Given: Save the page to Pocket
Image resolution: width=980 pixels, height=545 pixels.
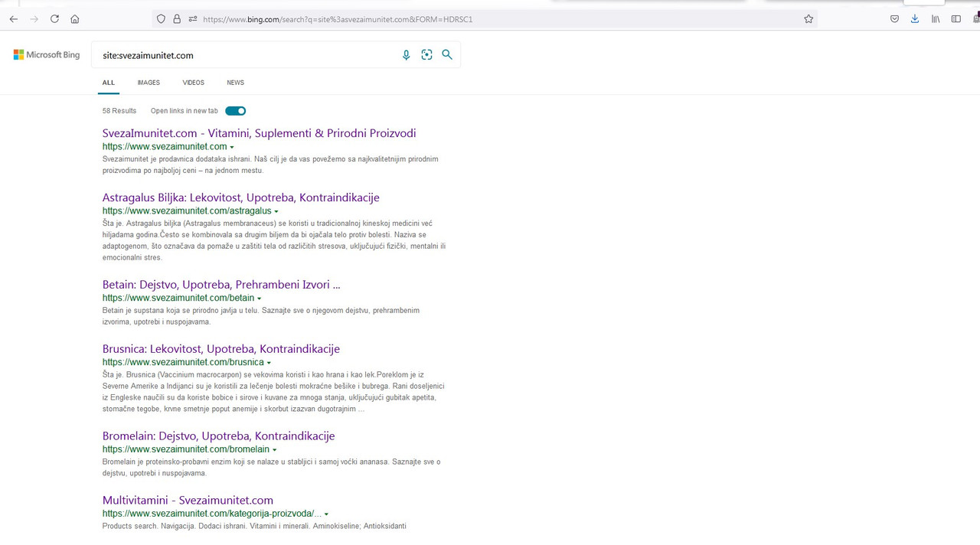Looking at the screenshot, I should click(894, 19).
